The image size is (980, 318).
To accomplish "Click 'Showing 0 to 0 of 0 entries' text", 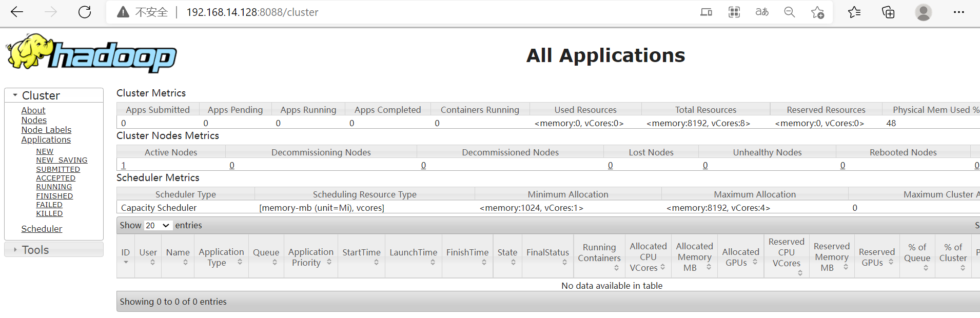I will [173, 302].
